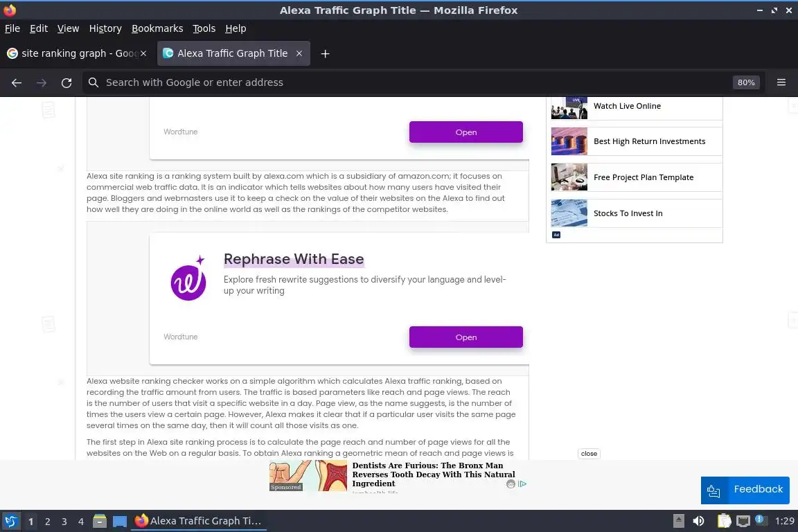Close the Alexa Traffic Graph Title tab
Image resolution: width=798 pixels, height=532 pixels.
point(299,53)
